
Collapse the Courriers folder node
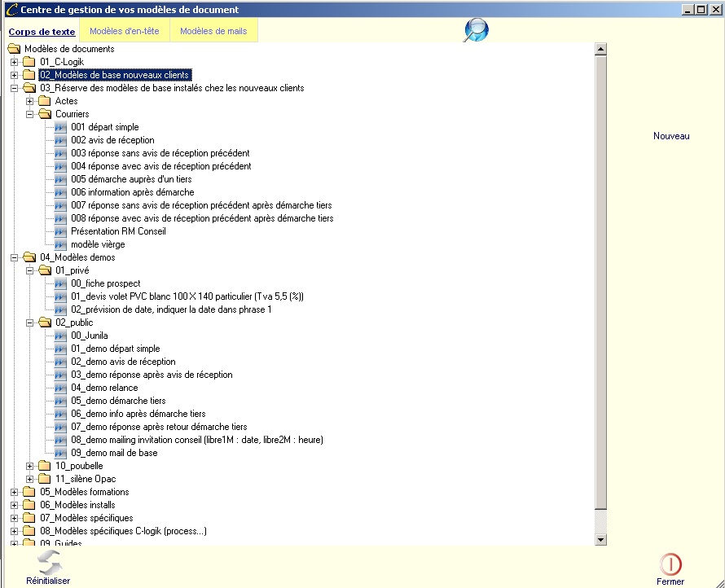click(x=30, y=114)
